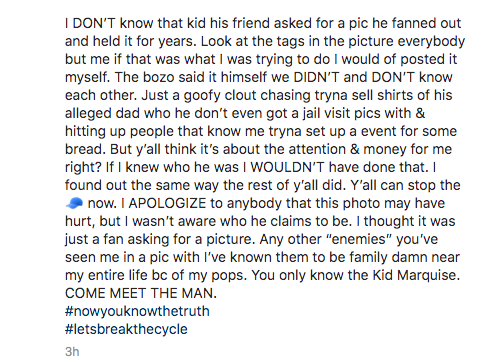Click the word 'alleged' in the text

88,114
